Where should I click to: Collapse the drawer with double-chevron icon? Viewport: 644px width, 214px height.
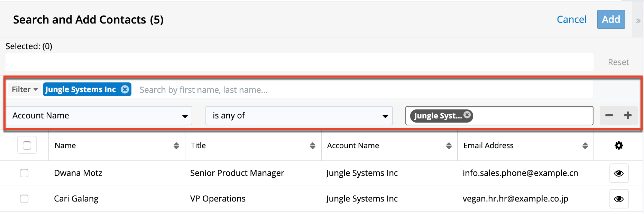pyautogui.click(x=638, y=21)
